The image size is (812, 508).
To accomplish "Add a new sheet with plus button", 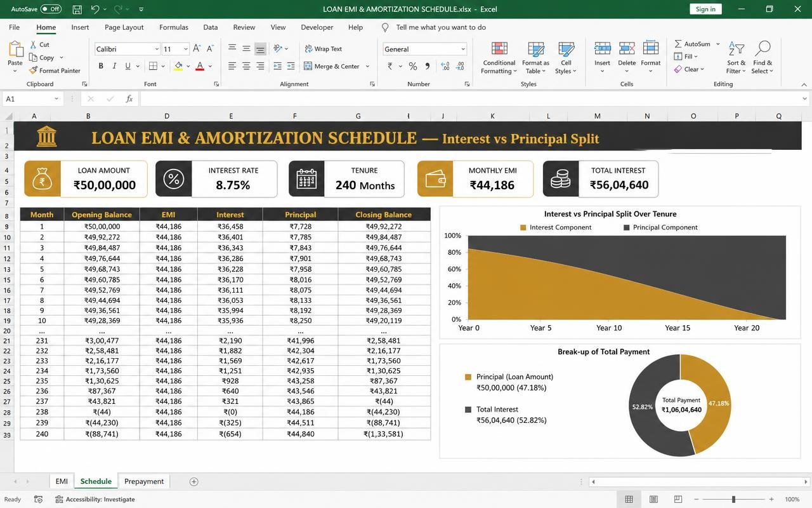I will (x=194, y=481).
